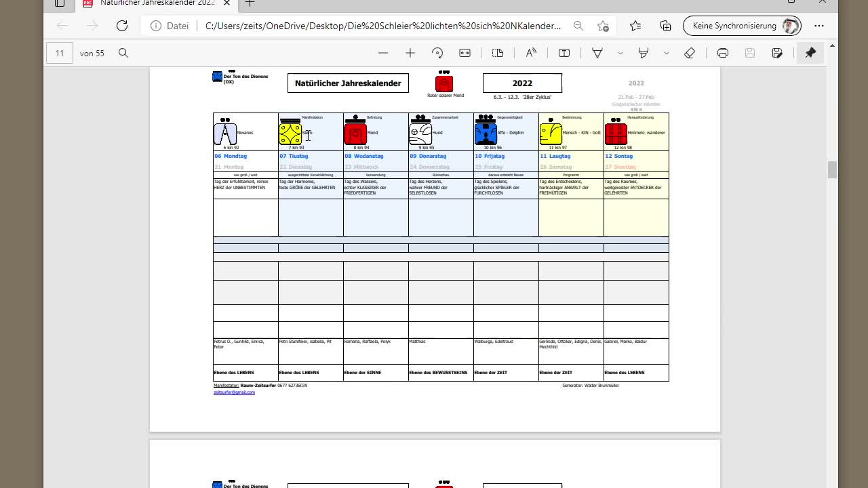Zoom out with the minus button
The width and height of the screenshot is (868, 488).
click(x=383, y=53)
